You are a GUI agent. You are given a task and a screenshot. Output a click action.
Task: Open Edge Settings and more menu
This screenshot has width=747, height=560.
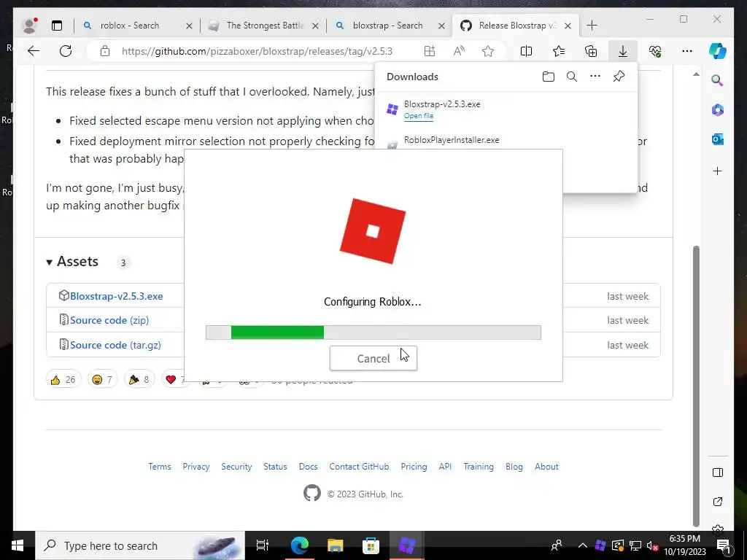tap(687, 51)
